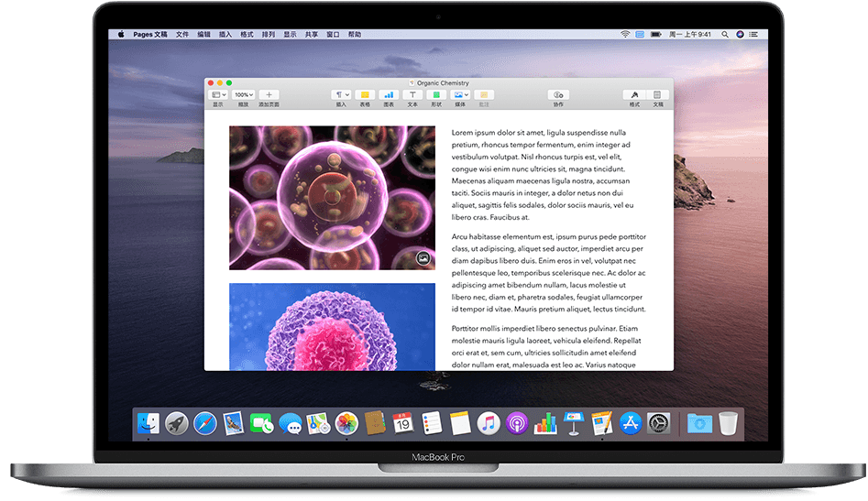Open the Downloads folder in Dock
This screenshot has width=868, height=501.
pos(699,424)
